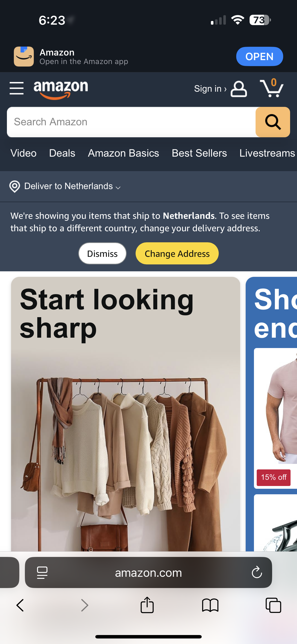Expand Deliver to Netherlands dropdown
Image resolution: width=297 pixels, height=644 pixels.
pyautogui.click(x=73, y=186)
